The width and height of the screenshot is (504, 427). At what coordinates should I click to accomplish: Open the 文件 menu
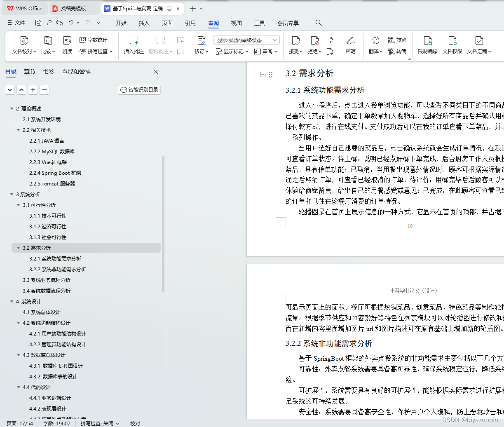(x=16, y=23)
